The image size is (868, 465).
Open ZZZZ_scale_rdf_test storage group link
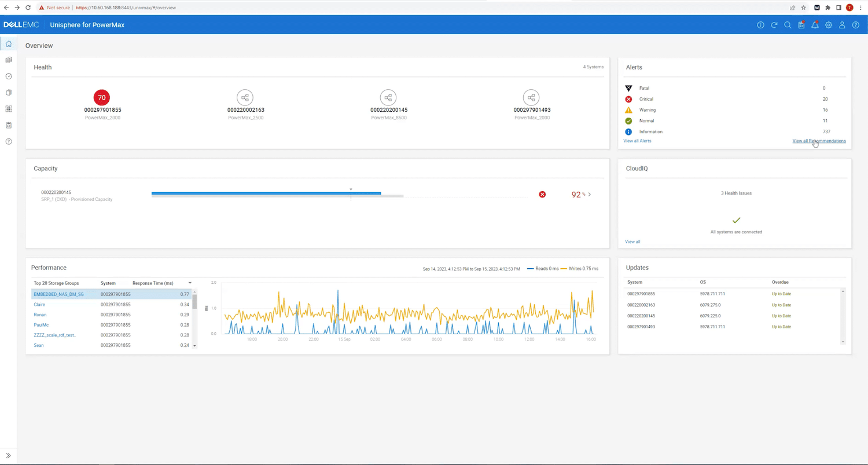(54, 335)
